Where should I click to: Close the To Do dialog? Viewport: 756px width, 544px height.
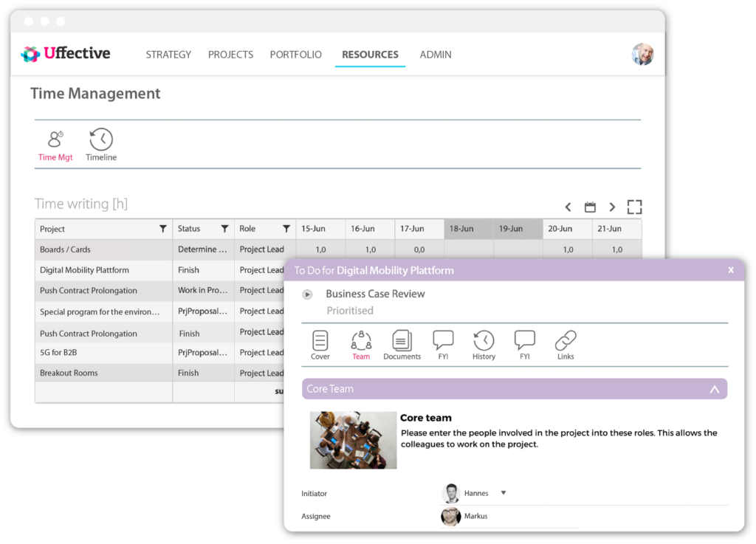pos(731,270)
